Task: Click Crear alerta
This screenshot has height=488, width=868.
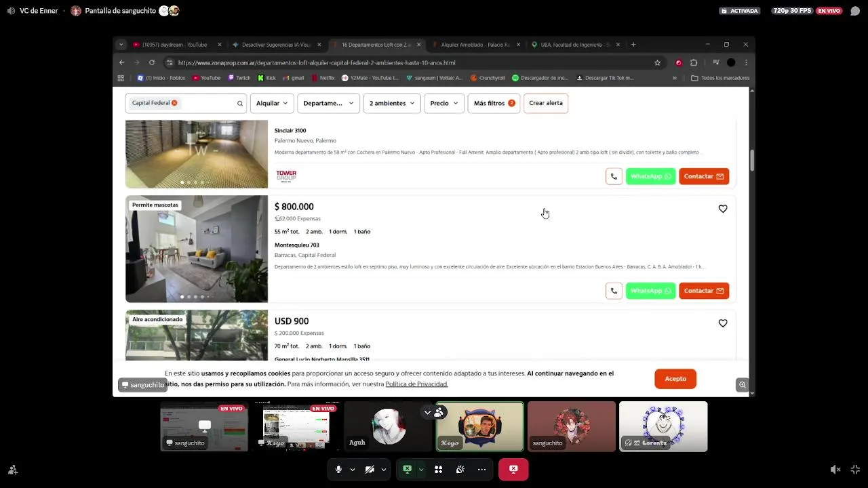Action: point(546,103)
